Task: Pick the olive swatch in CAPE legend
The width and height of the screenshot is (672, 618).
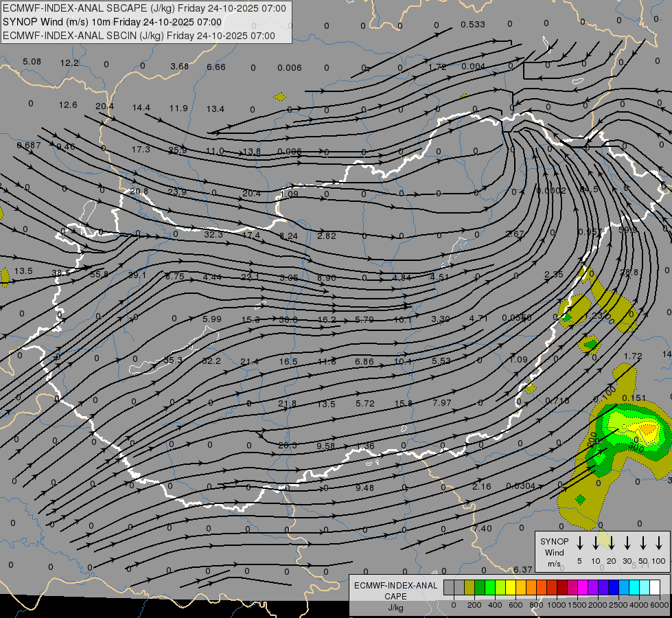Action: pos(470,588)
